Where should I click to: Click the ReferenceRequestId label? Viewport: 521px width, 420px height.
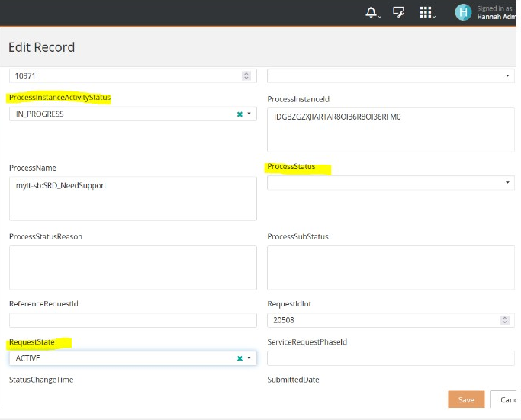click(x=43, y=304)
